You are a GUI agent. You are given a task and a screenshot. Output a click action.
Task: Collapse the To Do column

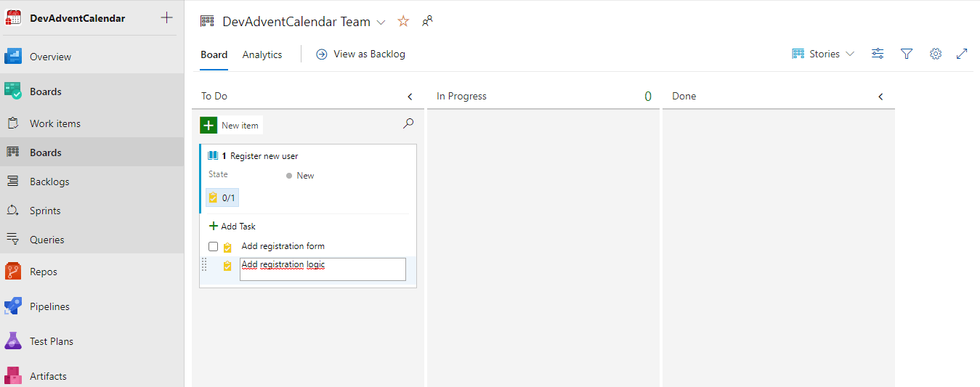pos(410,97)
